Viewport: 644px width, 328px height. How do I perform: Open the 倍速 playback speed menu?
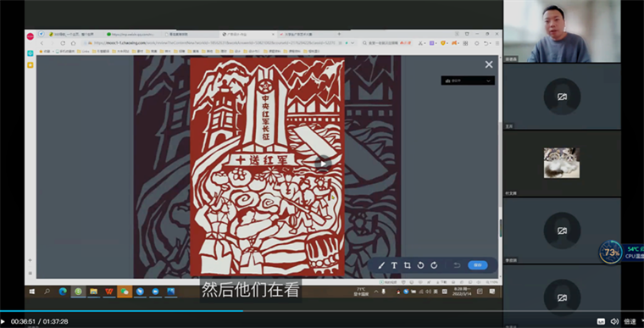[630, 321]
